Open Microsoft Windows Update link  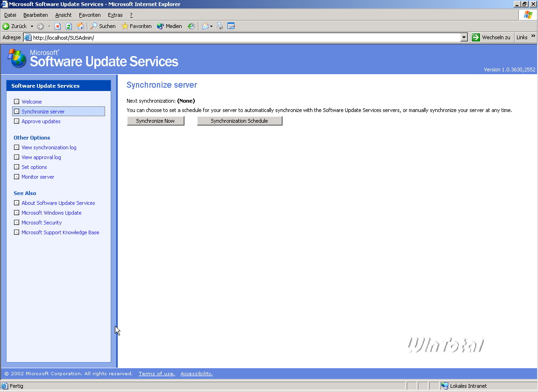(51, 213)
